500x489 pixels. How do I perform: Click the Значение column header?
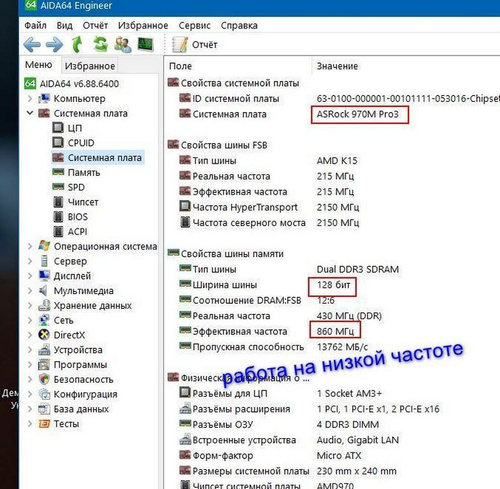pos(337,66)
